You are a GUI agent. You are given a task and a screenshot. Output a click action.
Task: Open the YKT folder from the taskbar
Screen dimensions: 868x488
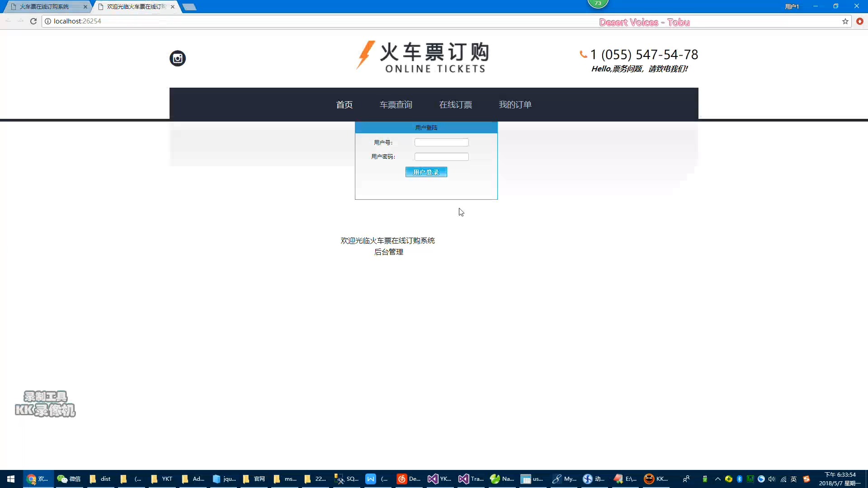(161, 479)
